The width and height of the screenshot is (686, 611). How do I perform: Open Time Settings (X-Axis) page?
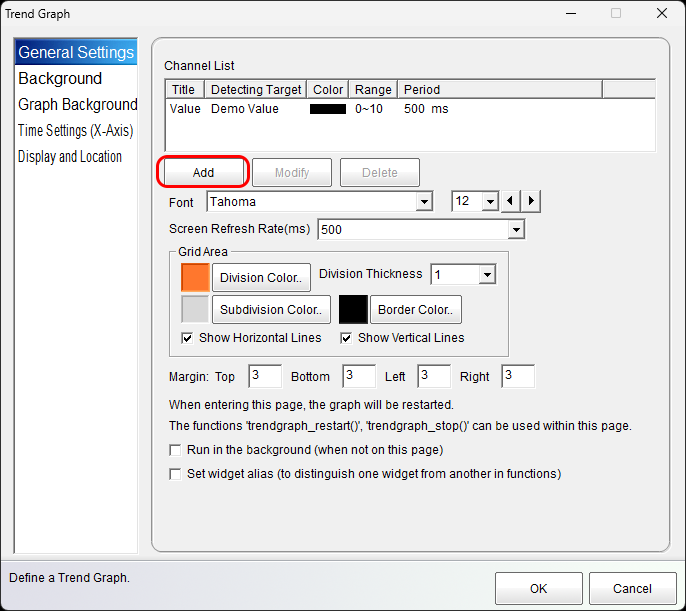(x=75, y=131)
